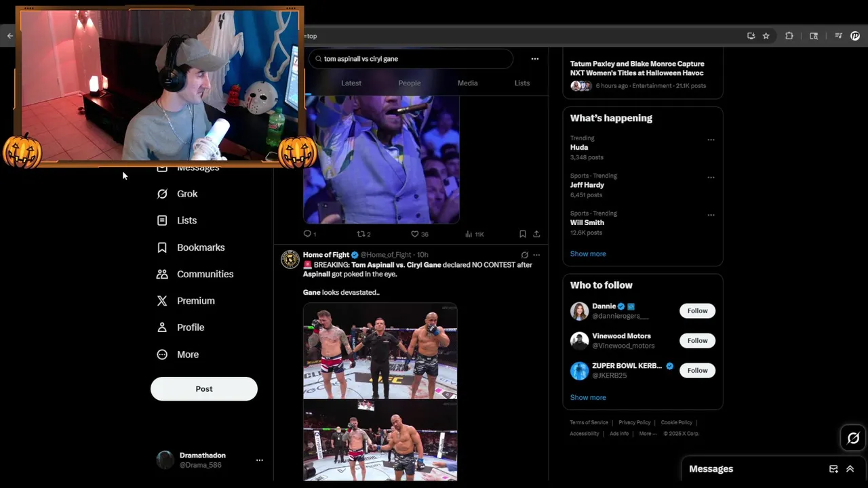
Task: Open Premium in the sidebar
Action: click(x=185, y=301)
